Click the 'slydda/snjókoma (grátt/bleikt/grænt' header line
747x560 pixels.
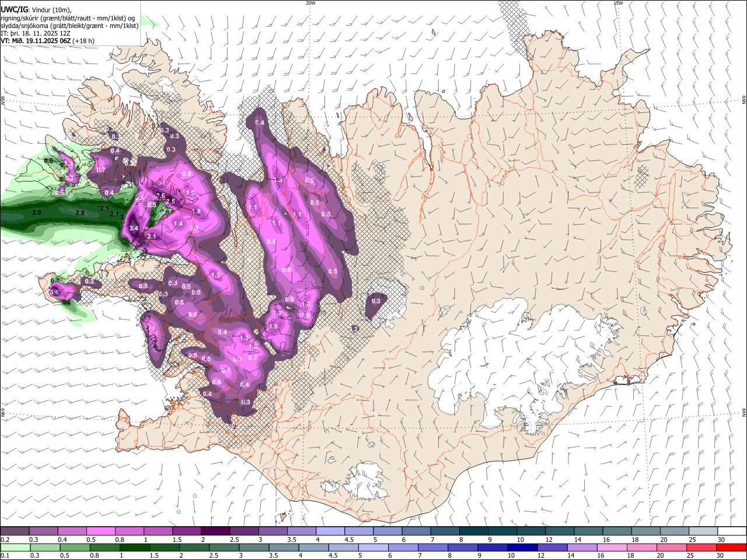(69, 26)
